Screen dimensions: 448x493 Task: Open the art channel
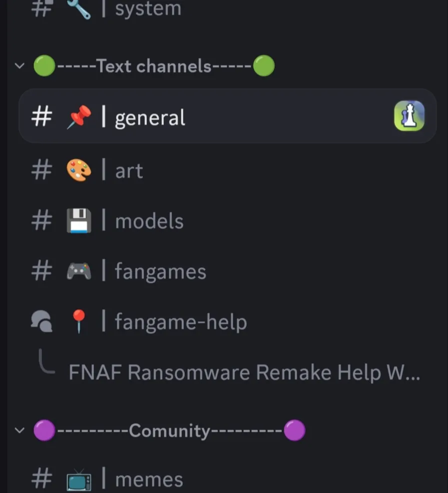(x=228, y=170)
